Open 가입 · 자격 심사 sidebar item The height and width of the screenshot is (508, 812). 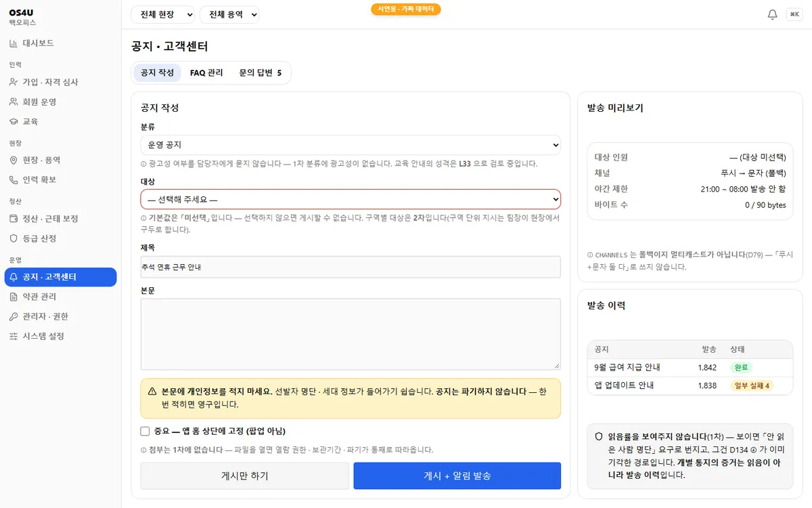[61, 82]
